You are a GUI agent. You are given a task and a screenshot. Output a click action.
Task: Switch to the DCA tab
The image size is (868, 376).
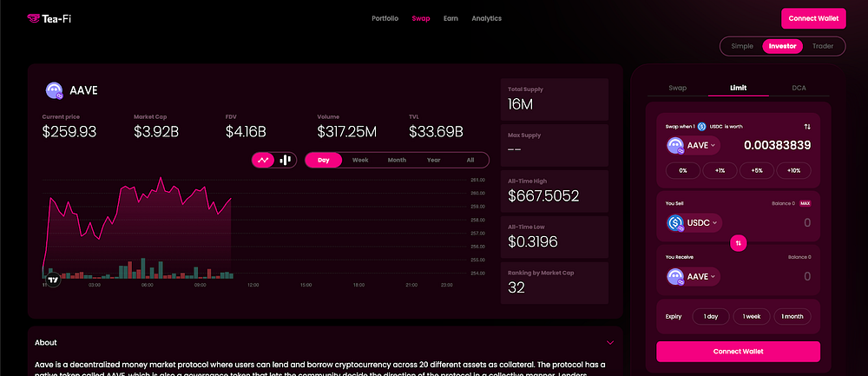799,88
